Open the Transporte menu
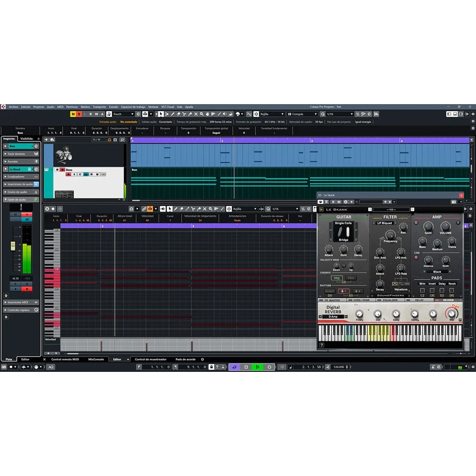Screen dimensions: 476x476 pos(99,107)
